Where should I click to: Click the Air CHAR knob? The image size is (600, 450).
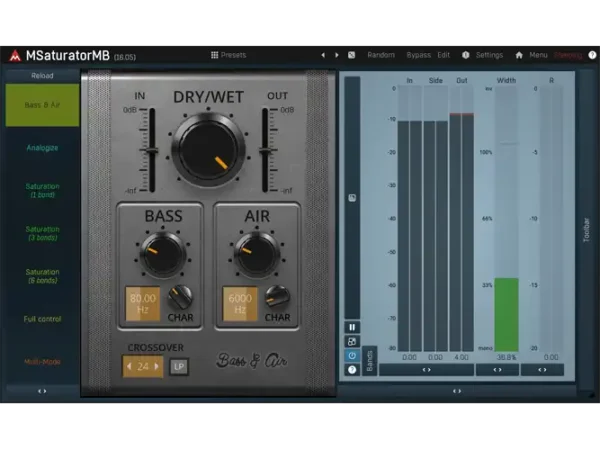click(277, 297)
